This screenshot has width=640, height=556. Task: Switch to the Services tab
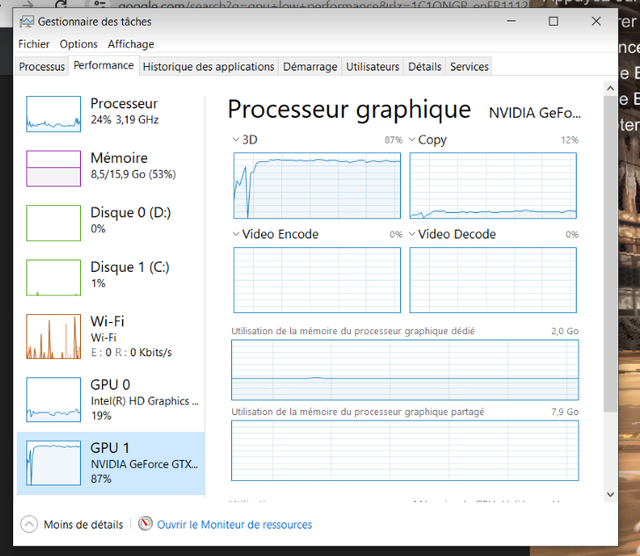[469, 67]
